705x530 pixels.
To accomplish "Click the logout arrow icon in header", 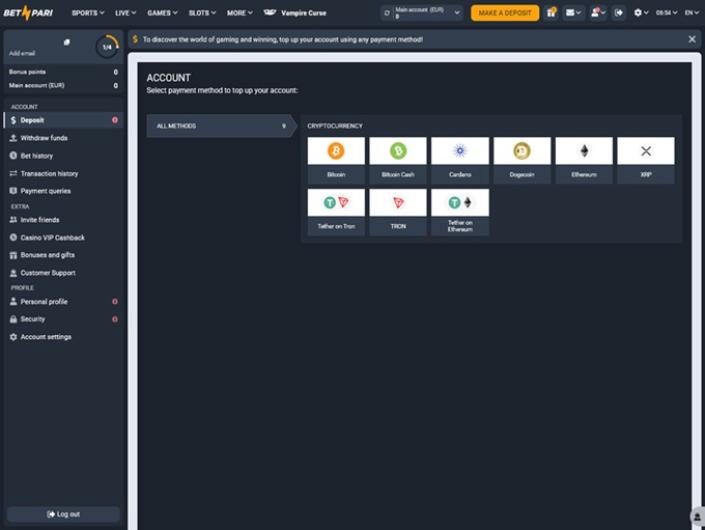I will click(x=619, y=13).
